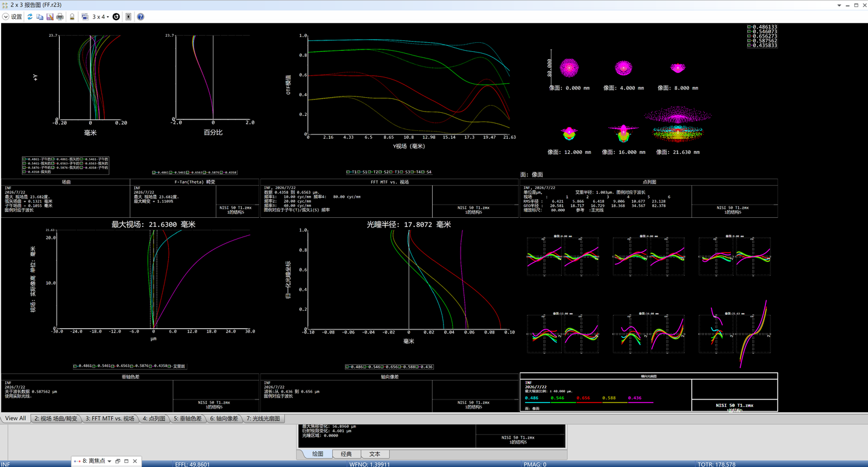Maximize the 8: 离焦点 window
Screen dimensions: 868x467
coord(126,462)
